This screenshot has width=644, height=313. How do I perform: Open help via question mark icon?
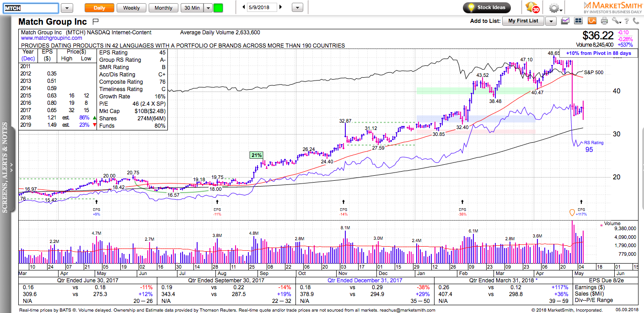(627, 21)
